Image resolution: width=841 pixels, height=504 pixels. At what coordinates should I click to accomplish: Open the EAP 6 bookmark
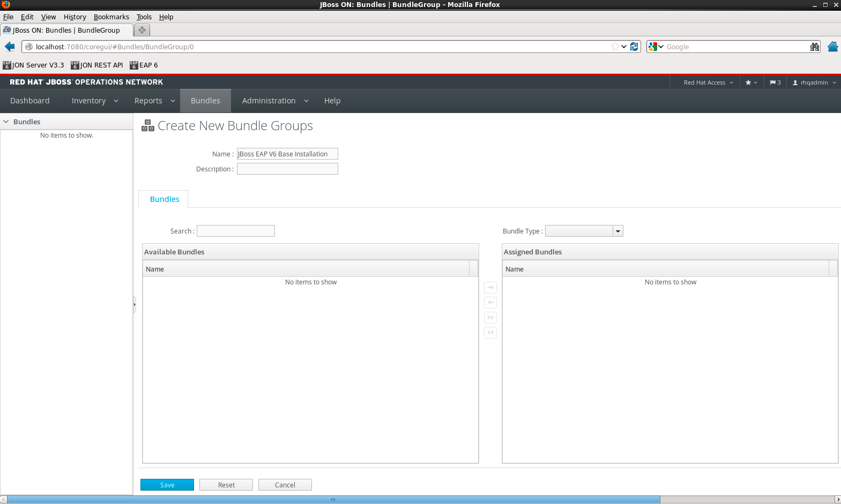click(144, 65)
